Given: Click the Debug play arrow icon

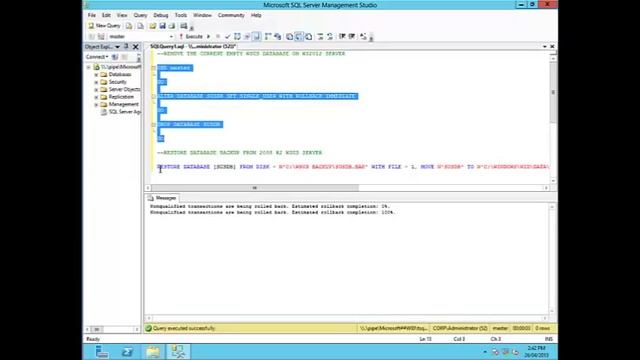Looking at the screenshot, I should pyautogui.click(x=209, y=36).
